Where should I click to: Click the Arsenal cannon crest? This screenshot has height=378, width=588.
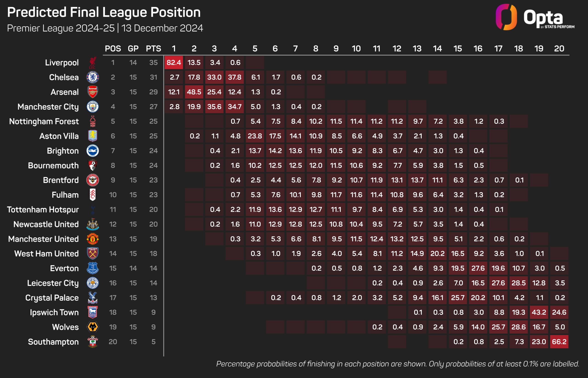[x=93, y=92]
